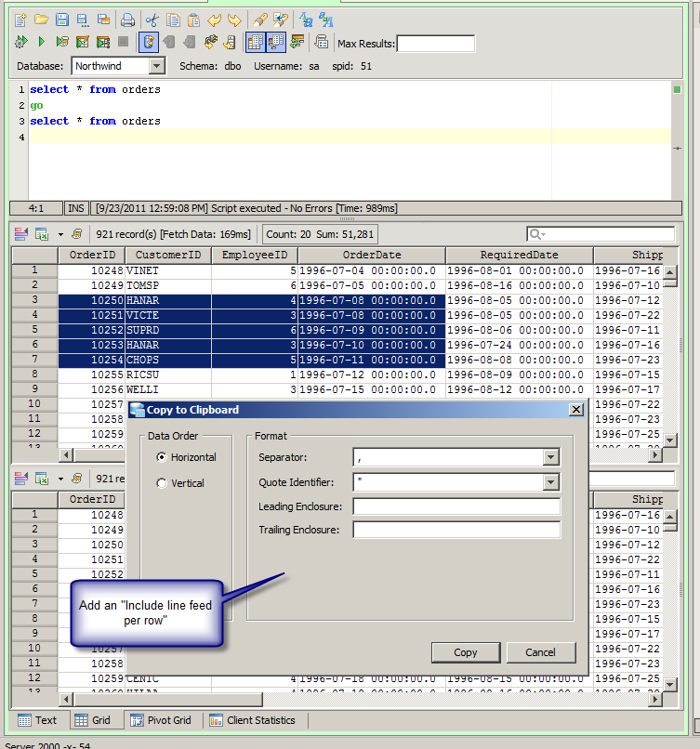Click the scroll icon in the second results toolbar
The width and height of the screenshot is (700, 749).
tap(77, 479)
